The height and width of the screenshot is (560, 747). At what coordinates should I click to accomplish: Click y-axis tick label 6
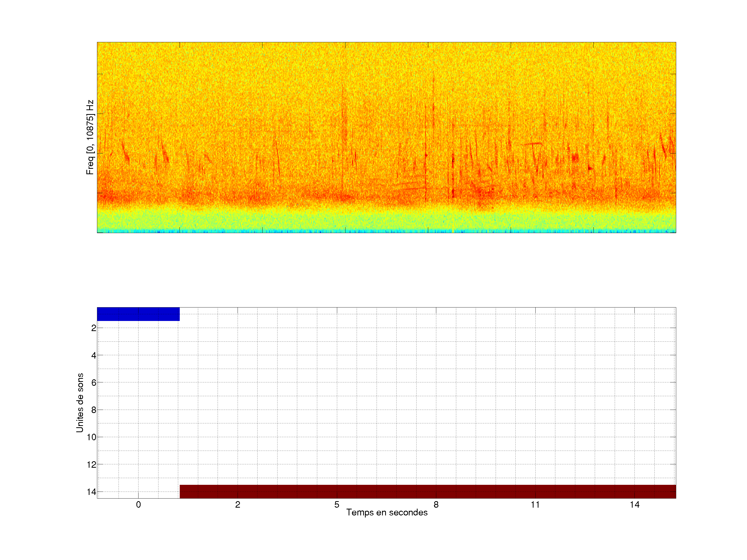94,382
